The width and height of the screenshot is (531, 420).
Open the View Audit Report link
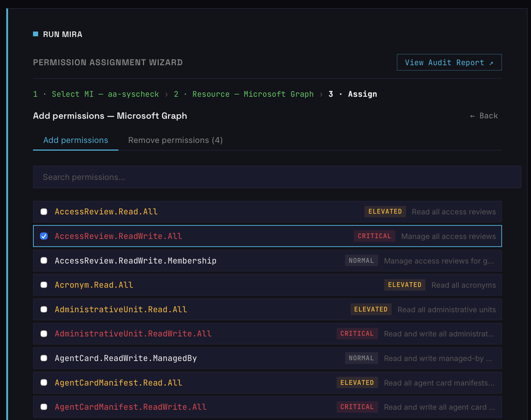pos(449,62)
